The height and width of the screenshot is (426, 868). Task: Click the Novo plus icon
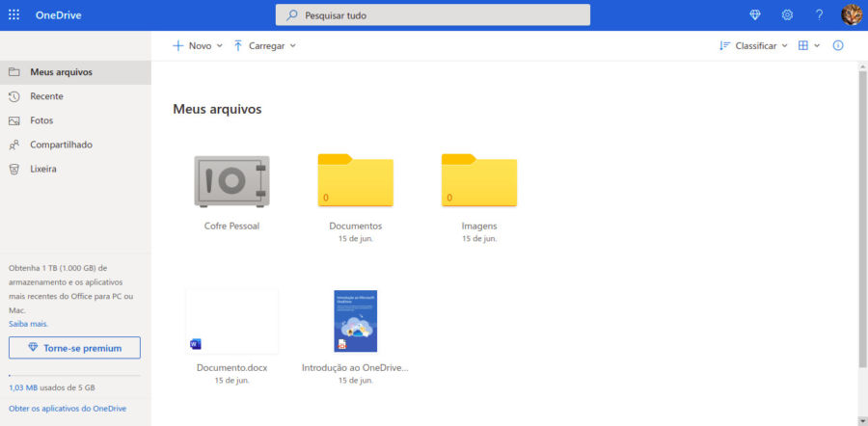tap(177, 46)
